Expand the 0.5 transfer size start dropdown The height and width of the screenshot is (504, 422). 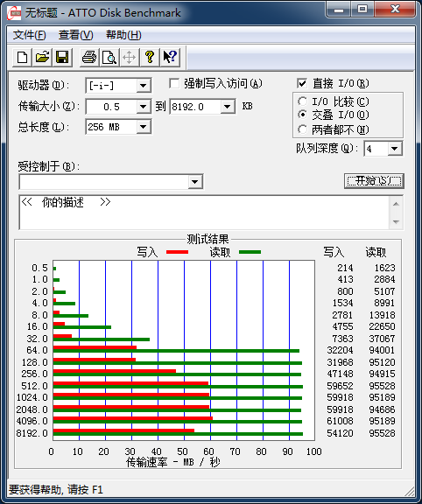[x=143, y=107]
